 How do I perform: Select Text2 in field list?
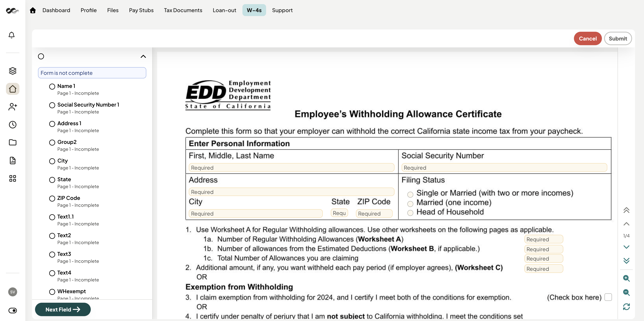coord(74,239)
